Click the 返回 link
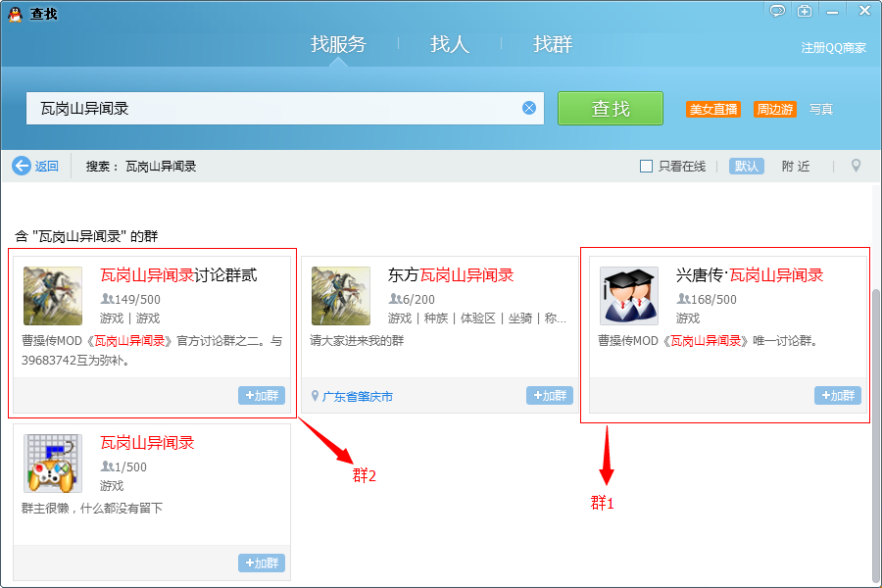882x588 pixels. pyautogui.click(x=47, y=166)
